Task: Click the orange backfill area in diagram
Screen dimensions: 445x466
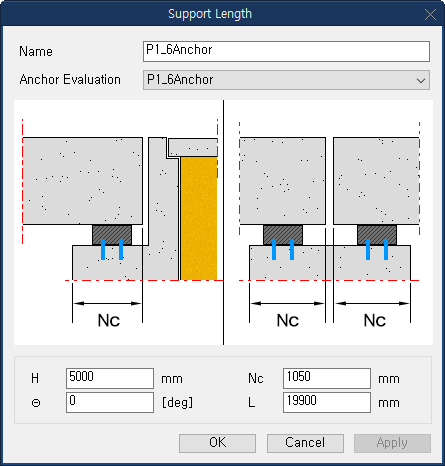Action: [199, 218]
